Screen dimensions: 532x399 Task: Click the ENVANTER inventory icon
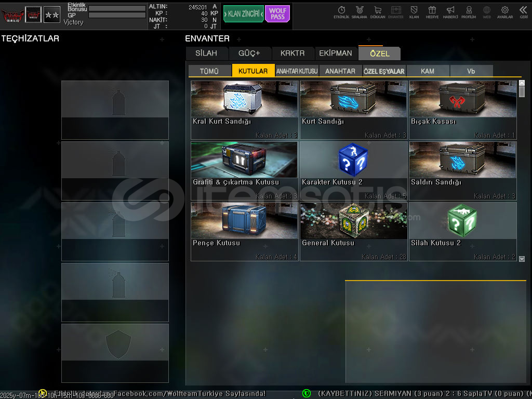coord(395,12)
